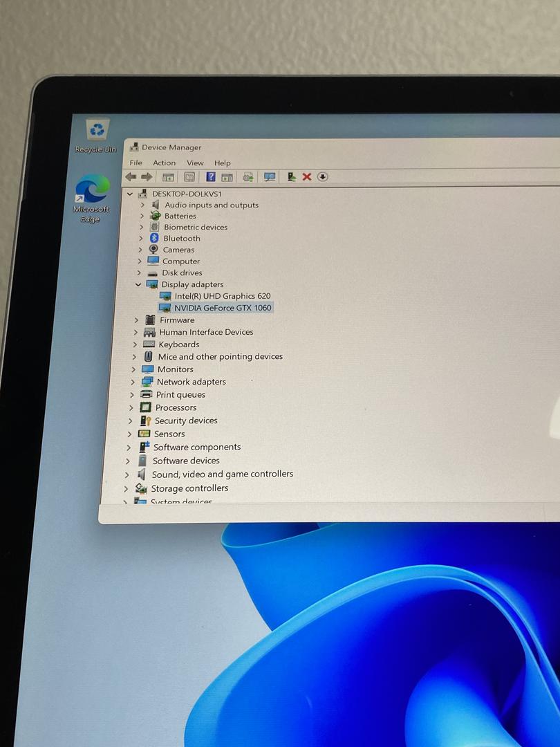Click the Storage controllers label
The image size is (560, 747).
[189, 488]
